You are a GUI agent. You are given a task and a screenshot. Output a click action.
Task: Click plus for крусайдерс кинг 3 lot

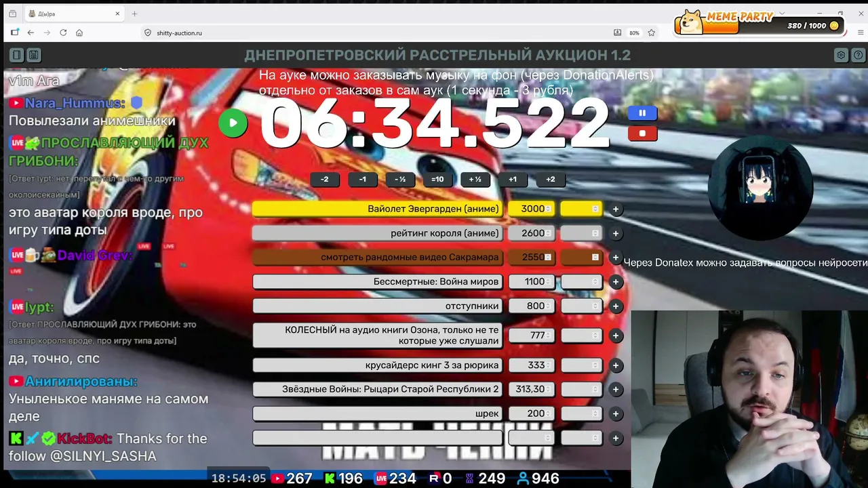[616, 365]
